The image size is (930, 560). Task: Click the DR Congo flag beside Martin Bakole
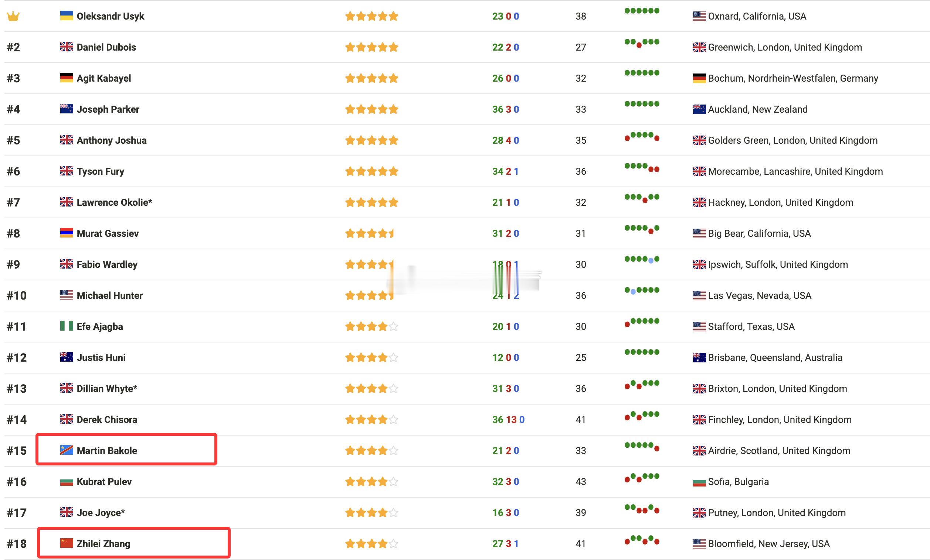tap(67, 450)
